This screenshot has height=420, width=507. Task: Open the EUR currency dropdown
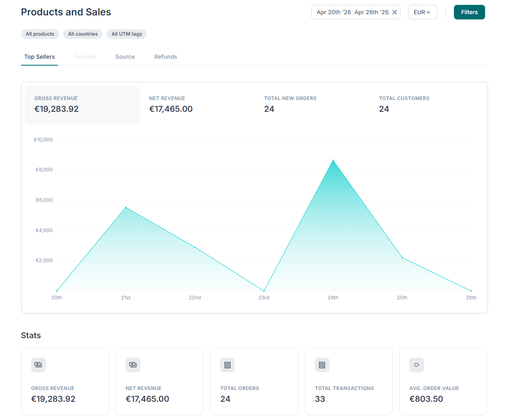pos(422,12)
